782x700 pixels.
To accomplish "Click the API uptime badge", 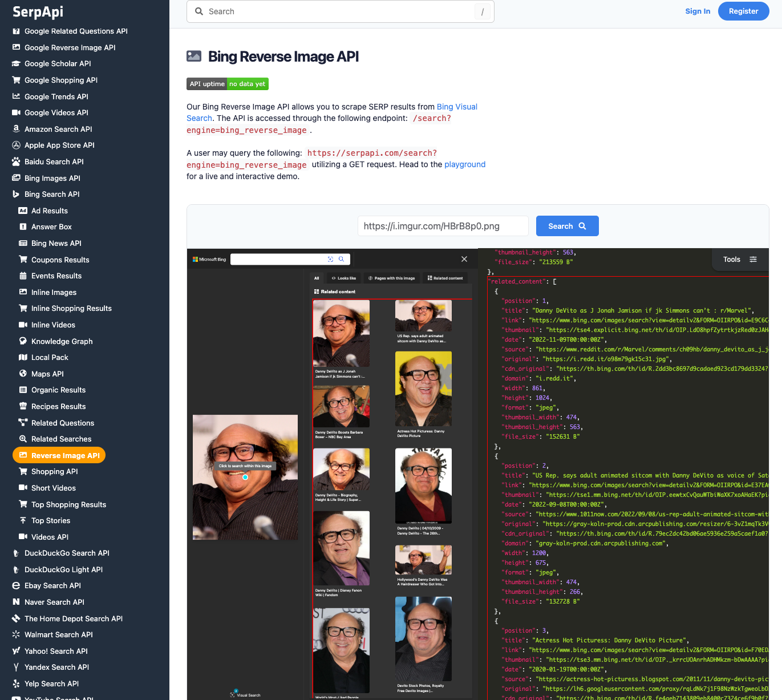I will point(227,84).
